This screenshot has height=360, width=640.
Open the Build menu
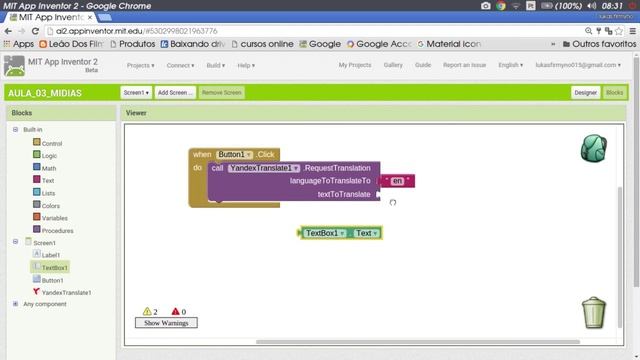216,65
